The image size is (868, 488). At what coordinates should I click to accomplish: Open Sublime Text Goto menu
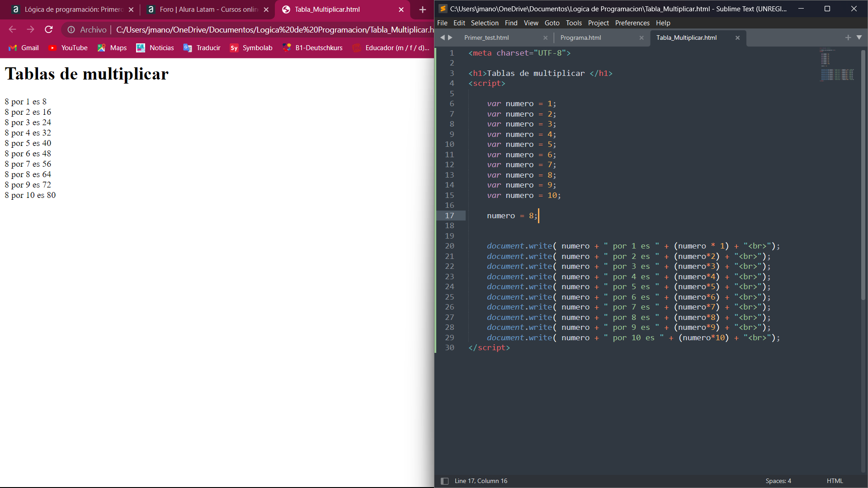pos(552,23)
